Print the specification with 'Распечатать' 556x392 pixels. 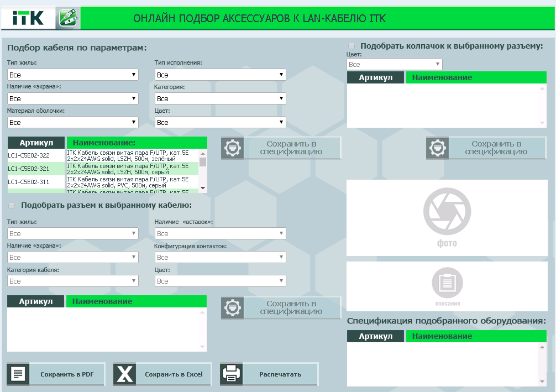pos(269,374)
